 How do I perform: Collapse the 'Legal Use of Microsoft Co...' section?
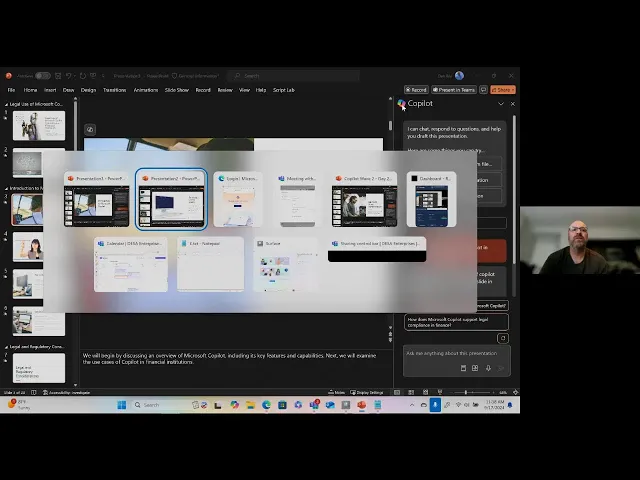coord(6,104)
